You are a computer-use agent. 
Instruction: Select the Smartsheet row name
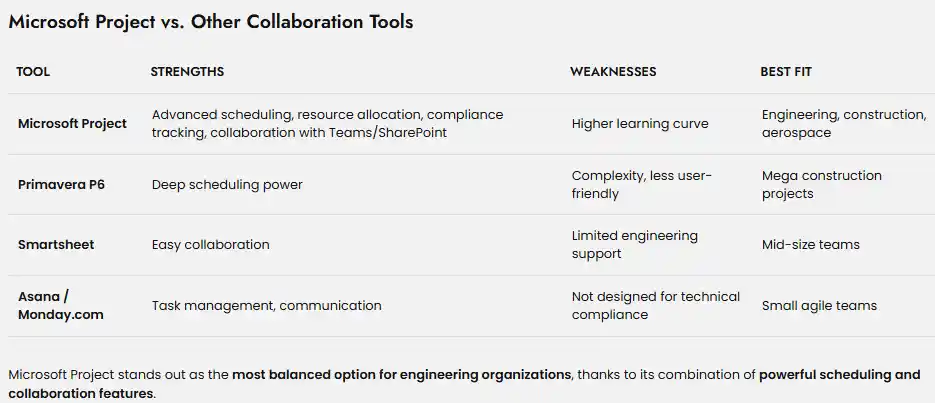(x=56, y=244)
